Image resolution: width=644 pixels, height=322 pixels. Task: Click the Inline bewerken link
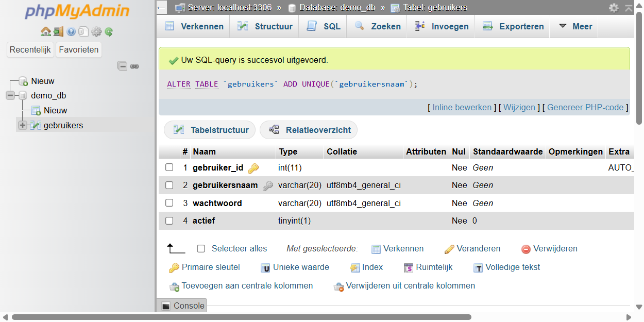tap(462, 108)
